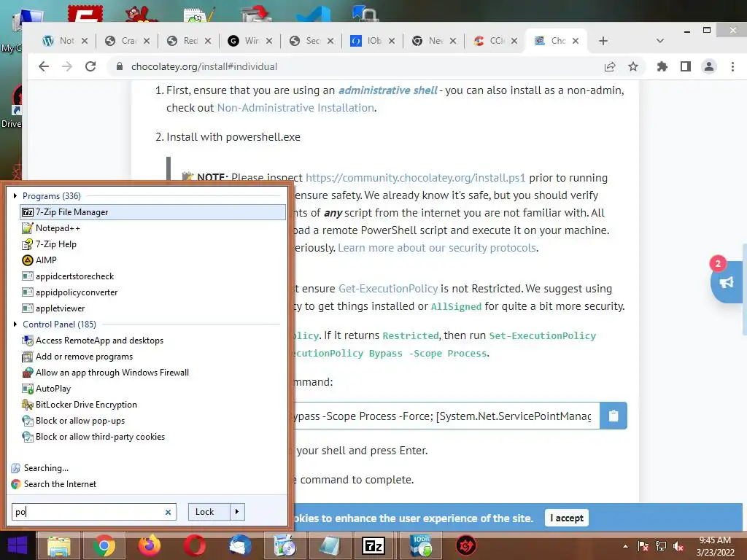747x560 pixels.
Task: Open Non-Administrative Installation link
Action: click(x=295, y=108)
